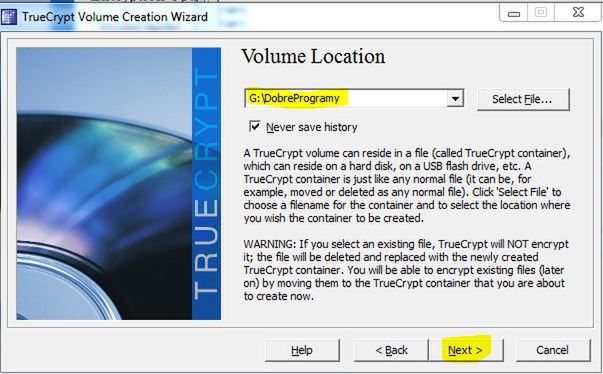Go back with the < Back button

coord(391,350)
